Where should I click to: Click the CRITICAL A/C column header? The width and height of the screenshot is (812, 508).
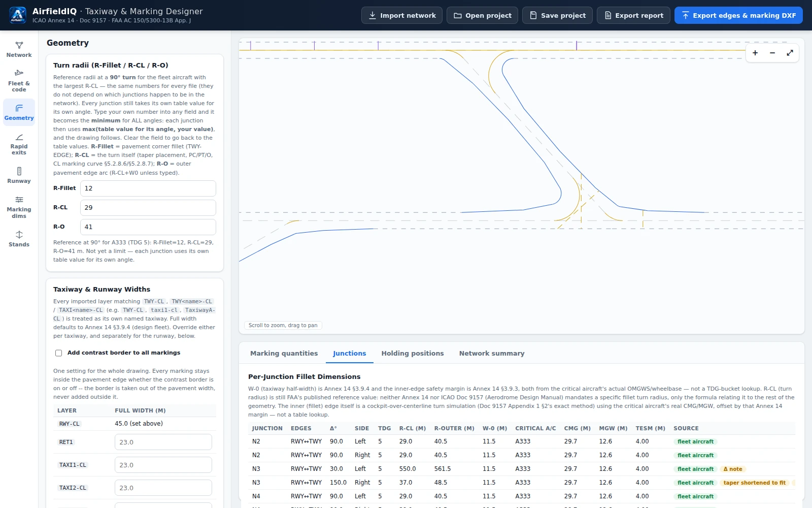click(535, 428)
